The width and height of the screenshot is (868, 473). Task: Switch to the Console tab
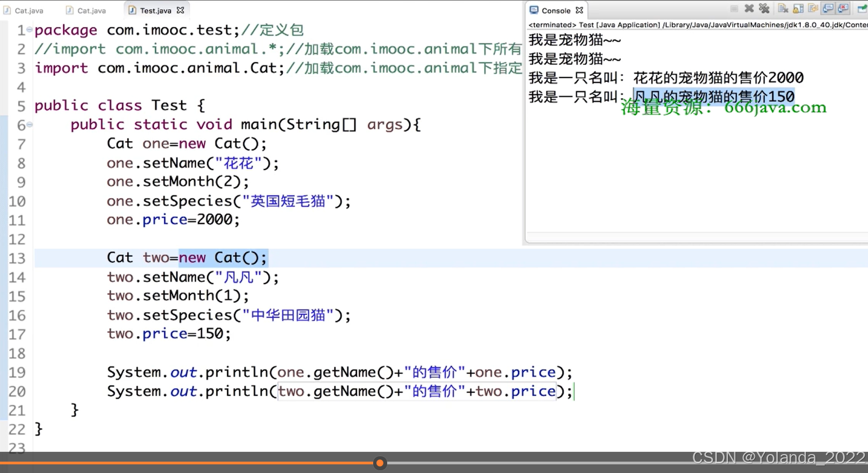pos(556,10)
